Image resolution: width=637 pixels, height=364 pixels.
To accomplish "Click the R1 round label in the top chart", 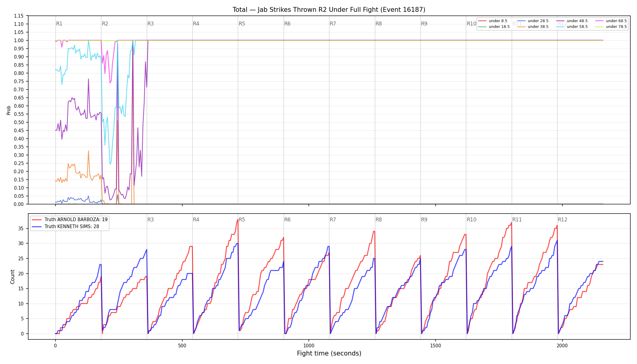I will pos(59,24).
